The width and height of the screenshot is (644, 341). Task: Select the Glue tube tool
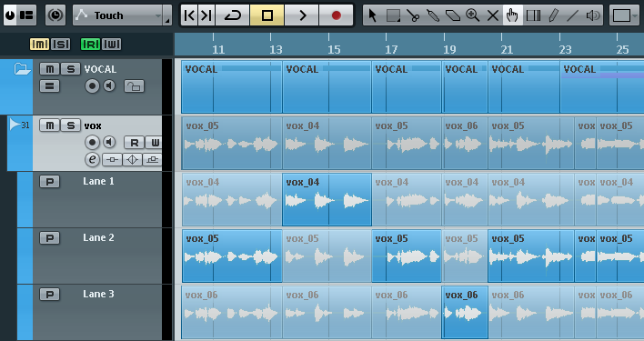tap(433, 15)
